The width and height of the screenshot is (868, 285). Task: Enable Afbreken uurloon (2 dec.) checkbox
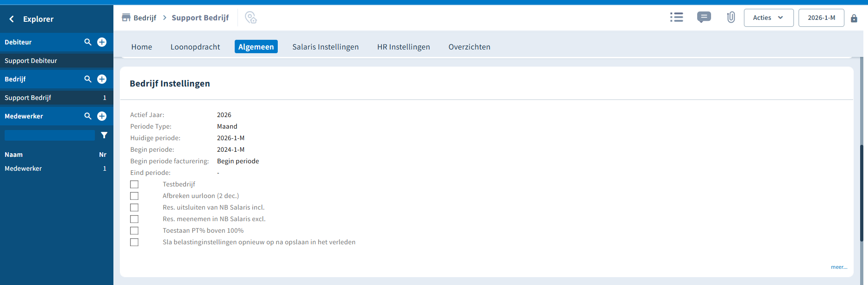(x=134, y=196)
